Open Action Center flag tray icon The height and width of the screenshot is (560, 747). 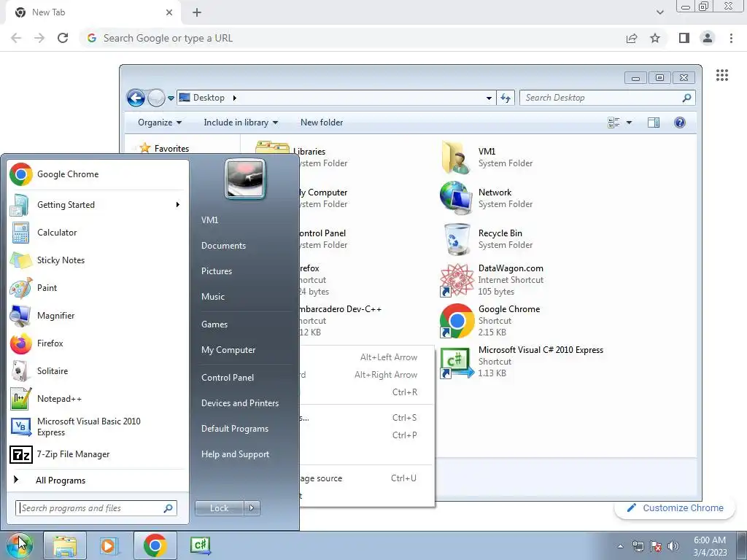[656, 546]
